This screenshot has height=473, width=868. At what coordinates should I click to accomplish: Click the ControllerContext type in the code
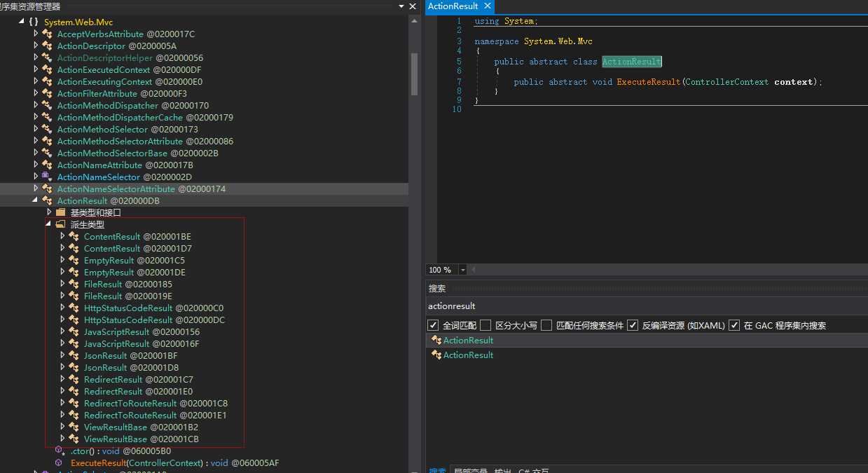pos(727,82)
